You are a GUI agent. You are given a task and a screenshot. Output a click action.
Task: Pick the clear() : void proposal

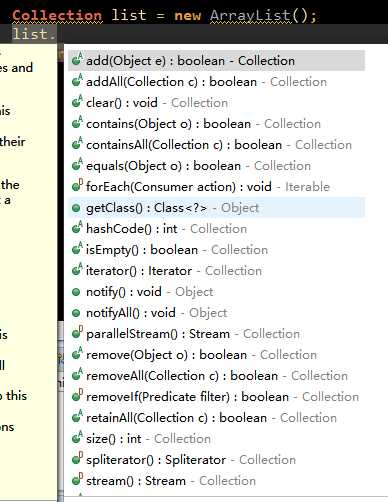pos(216,103)
